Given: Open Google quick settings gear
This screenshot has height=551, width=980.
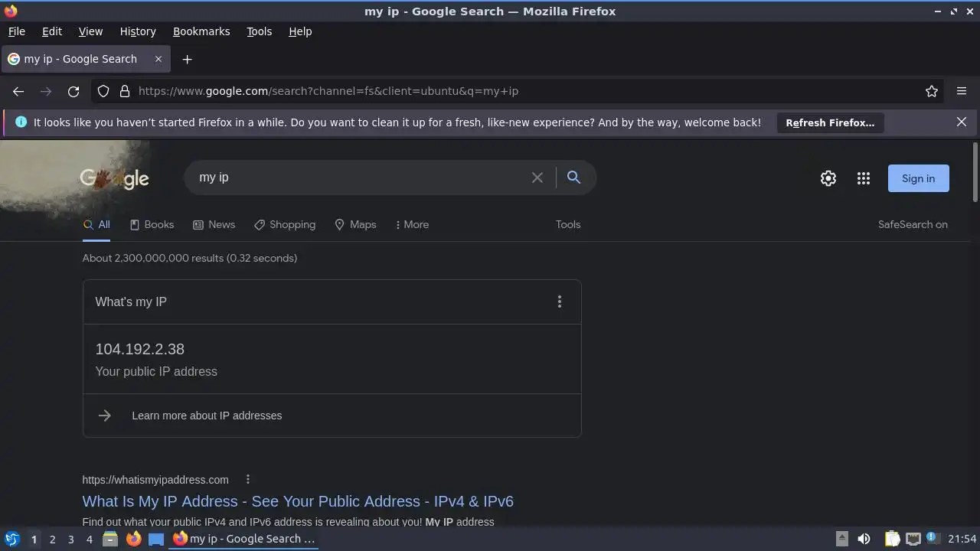Looking at the screenshot, I should [828, 178].
